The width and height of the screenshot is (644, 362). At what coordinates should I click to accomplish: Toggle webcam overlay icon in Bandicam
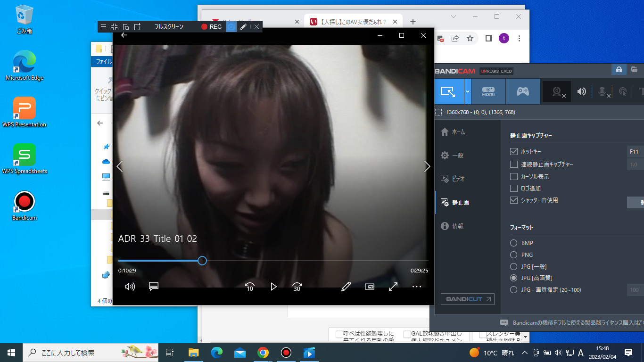[557, 91]
